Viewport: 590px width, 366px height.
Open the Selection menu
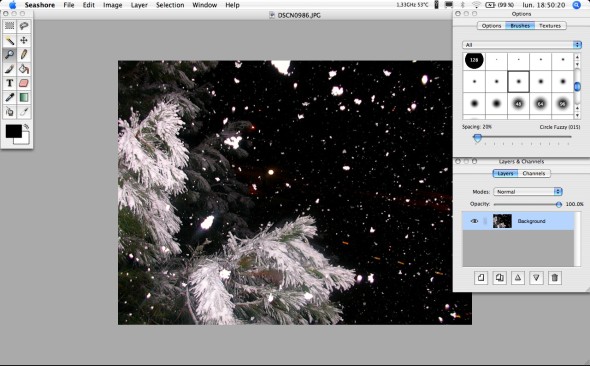click(170, 5)
